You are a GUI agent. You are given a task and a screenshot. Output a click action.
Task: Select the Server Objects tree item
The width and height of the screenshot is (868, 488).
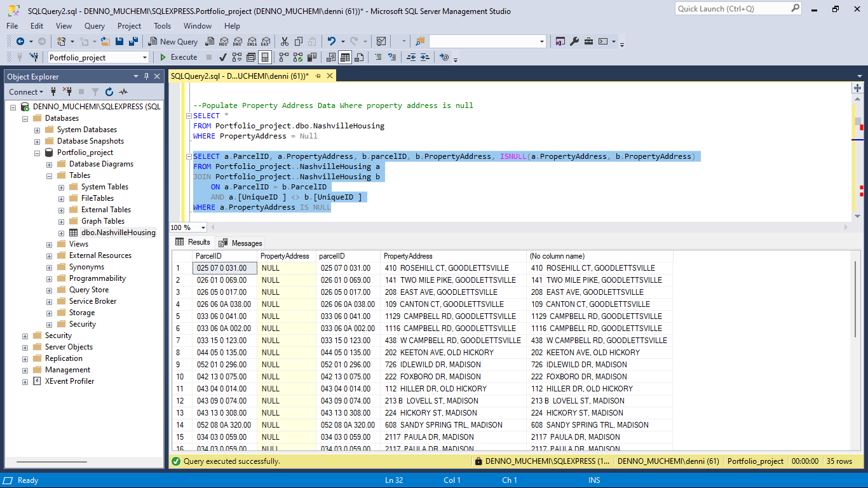tap(69, 347)
